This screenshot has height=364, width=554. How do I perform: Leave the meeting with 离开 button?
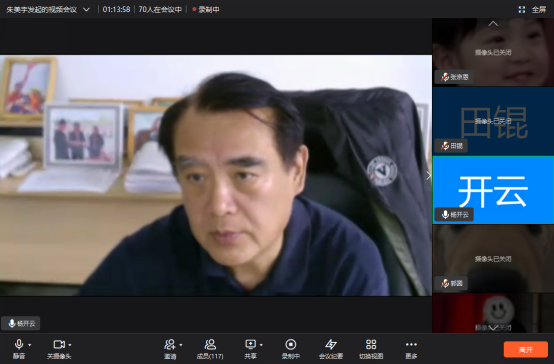526,350
